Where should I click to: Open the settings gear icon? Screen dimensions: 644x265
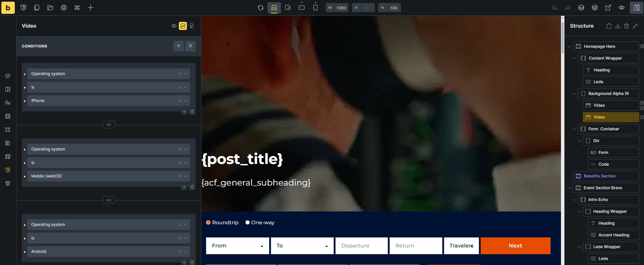[64, 8]
